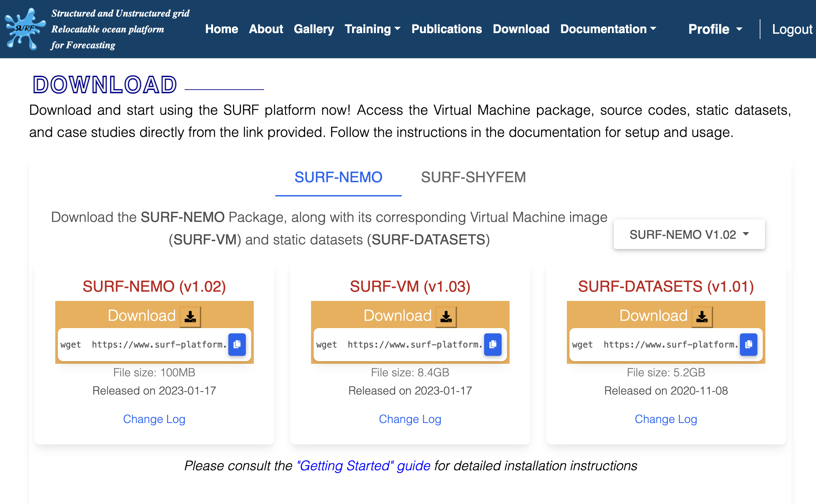Log out via the Logout link
Image resolution: width=816 pixels, height=504 pixels.
[792, 29]
